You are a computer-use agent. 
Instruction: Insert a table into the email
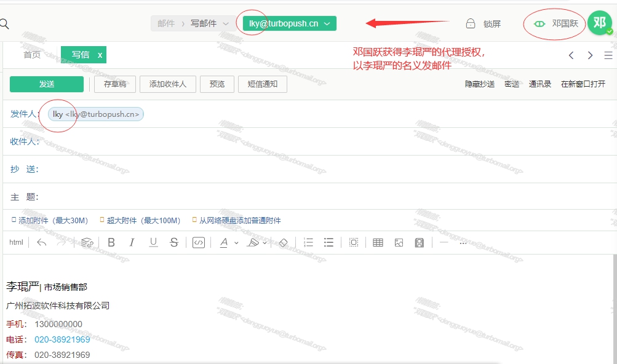(378, 243)
